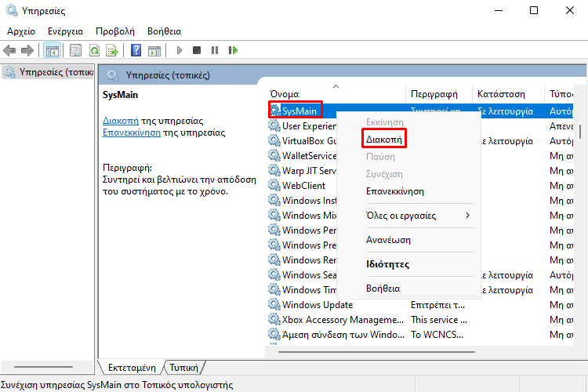Sort by the Περιγραφή column header
Screen dimensions: 588x392
tap(439, 94)
